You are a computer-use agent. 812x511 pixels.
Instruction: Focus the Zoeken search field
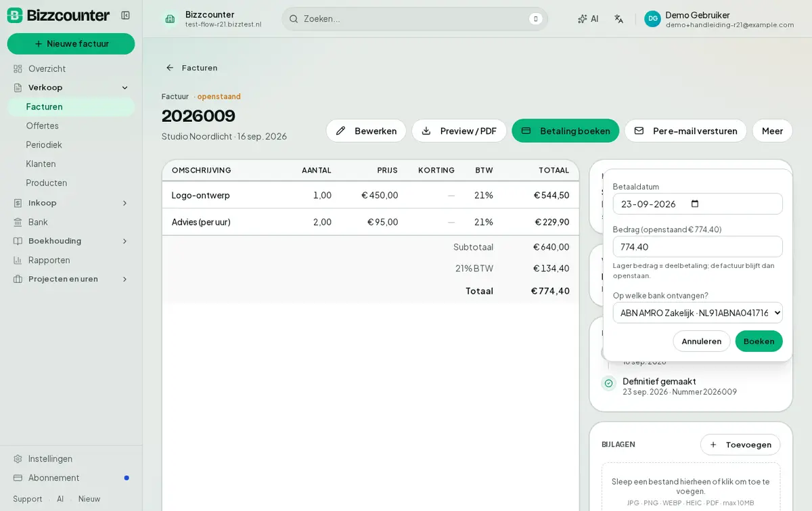point(415,19)
